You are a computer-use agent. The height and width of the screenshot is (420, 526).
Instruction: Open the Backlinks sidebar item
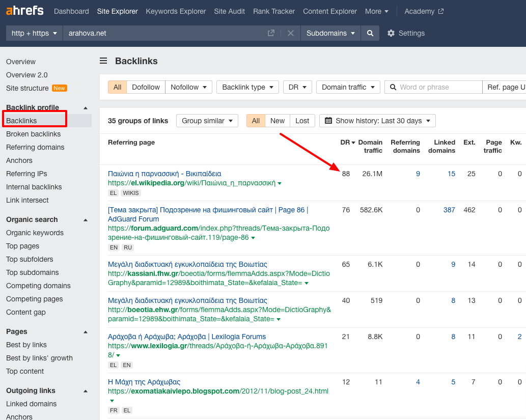(21, 121)
